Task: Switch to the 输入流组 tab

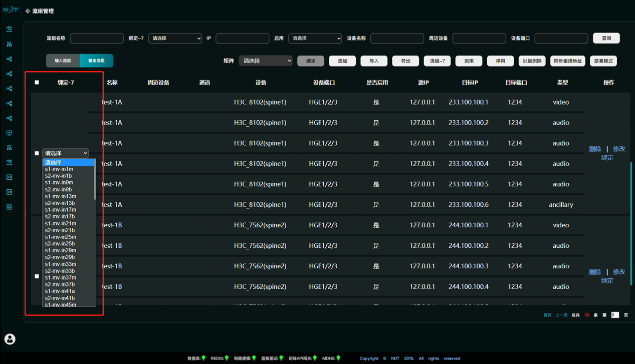Action: tap(63, 61)
